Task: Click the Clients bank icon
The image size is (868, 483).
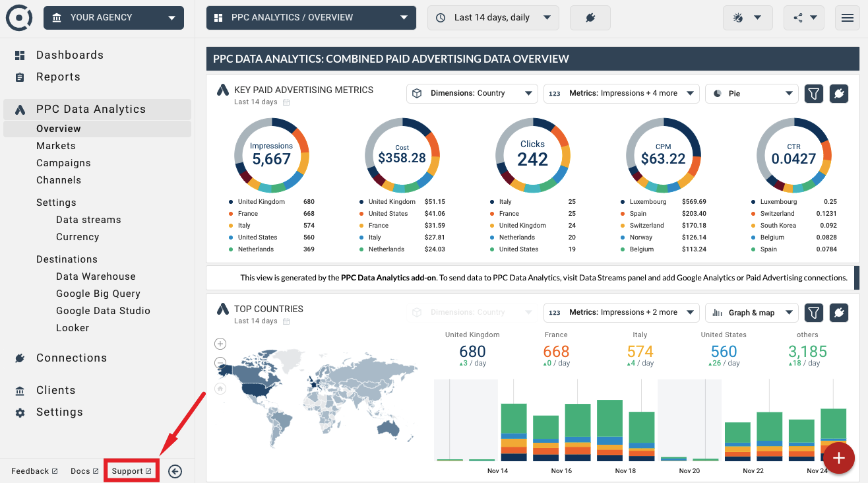Action: pyautogui.click(x=20, y=391)
